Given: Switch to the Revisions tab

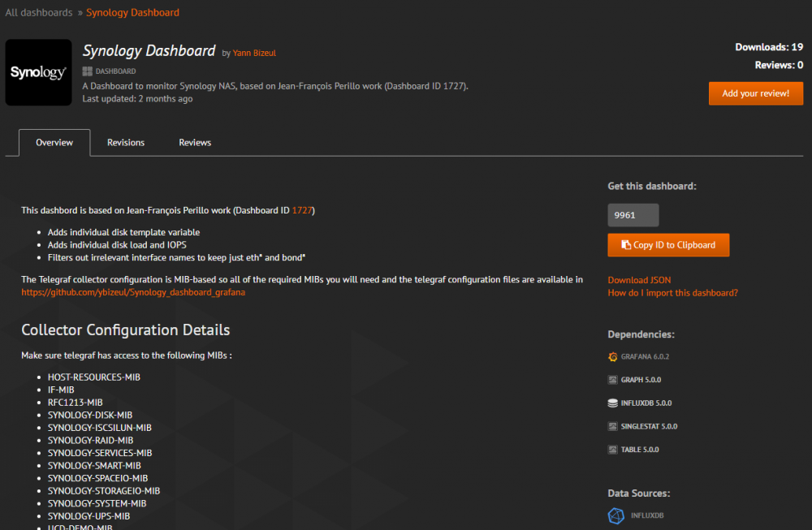Looking at the screenshot, I should coord(126,142).
